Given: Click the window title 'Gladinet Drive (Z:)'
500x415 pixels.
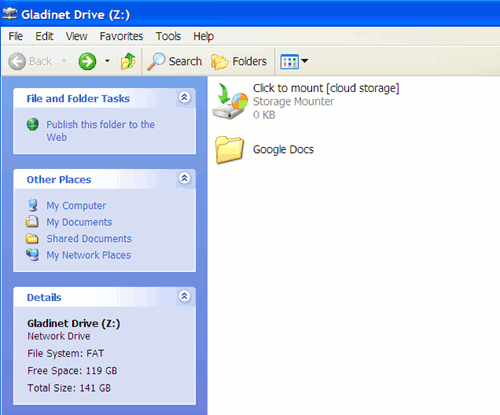Looking at the screenshot, I should (76, 15).
